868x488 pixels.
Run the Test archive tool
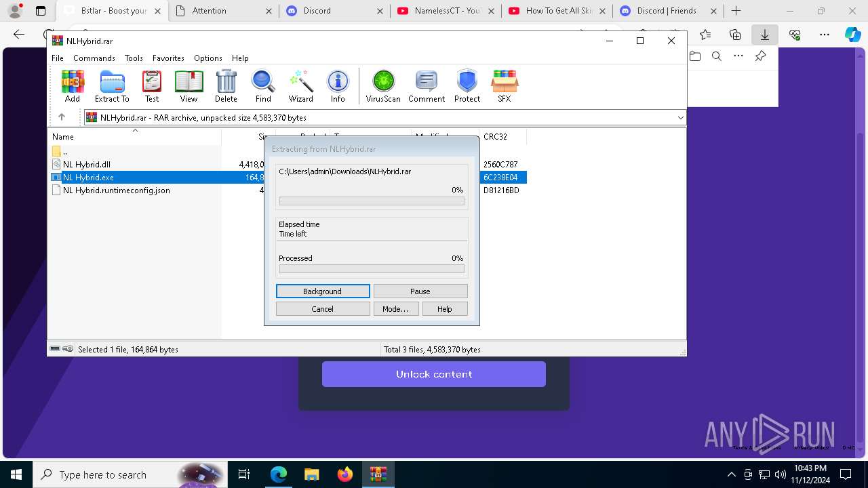(x=152, y=87)
